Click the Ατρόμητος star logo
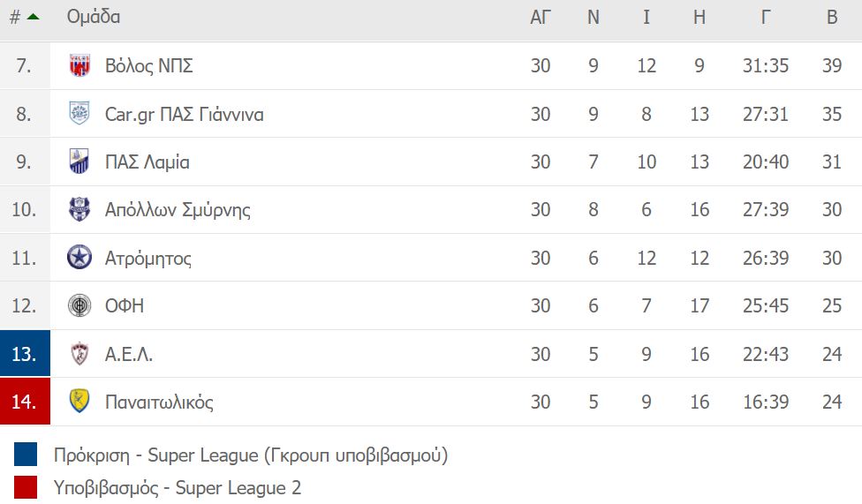The width and height of the screenshot is (862, 504). click(79, 257)
